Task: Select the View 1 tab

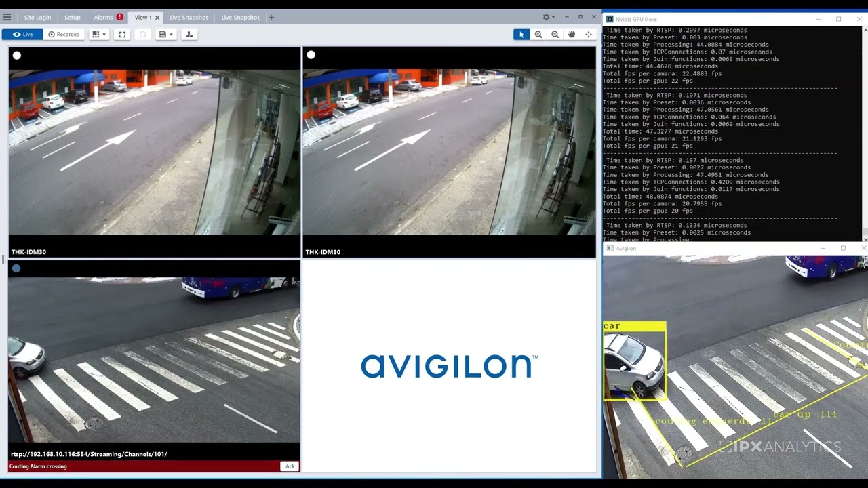Action: 142,17
